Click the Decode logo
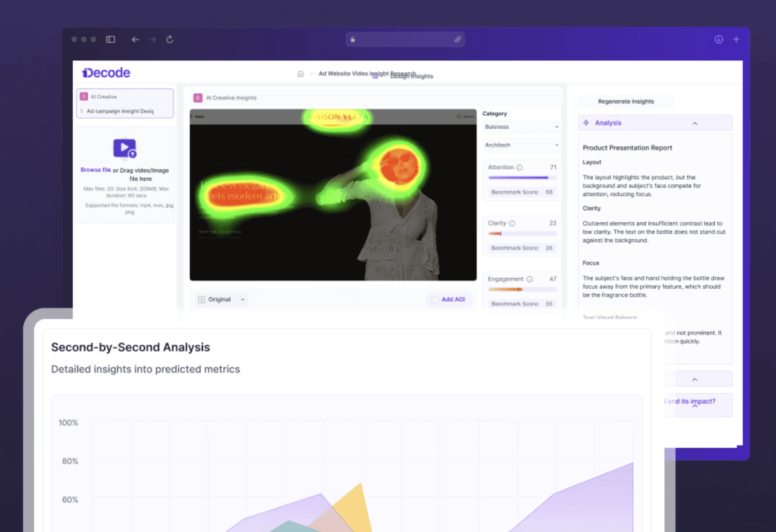Viewport: 776px width, 532px height. click(106, 73)
